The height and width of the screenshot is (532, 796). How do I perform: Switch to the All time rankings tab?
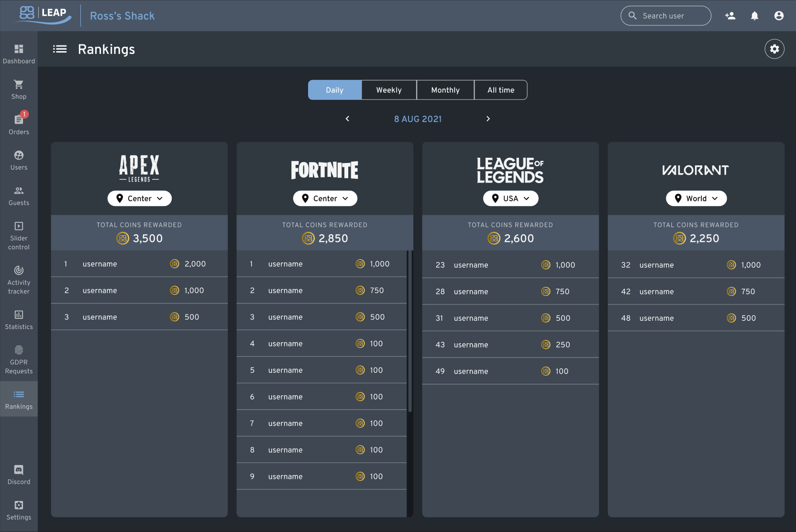(500, 90)
